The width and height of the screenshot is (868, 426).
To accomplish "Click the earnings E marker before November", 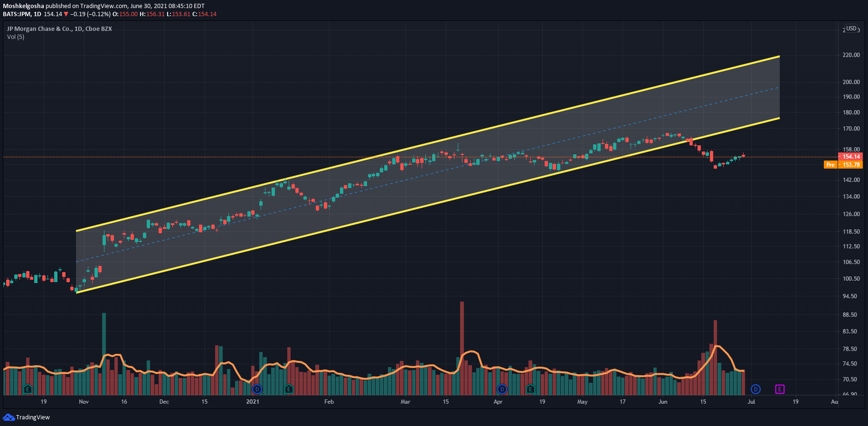I will (x=28, y=389).
